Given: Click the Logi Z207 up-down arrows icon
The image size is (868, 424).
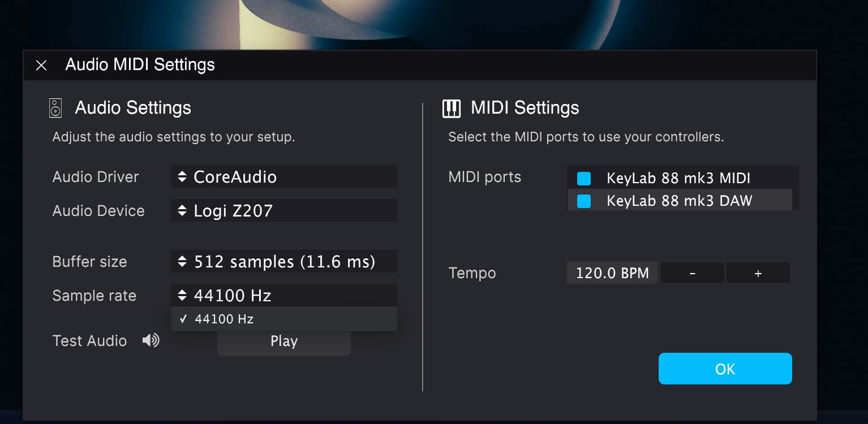Looking at the screenshot, I should pos(182,211).
